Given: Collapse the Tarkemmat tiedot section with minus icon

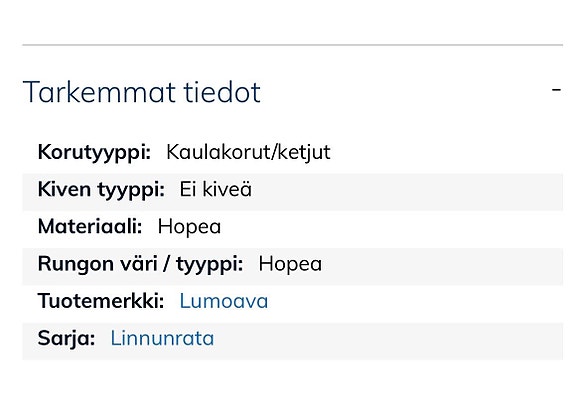Looking at the screenshot, I should (556, 89).
